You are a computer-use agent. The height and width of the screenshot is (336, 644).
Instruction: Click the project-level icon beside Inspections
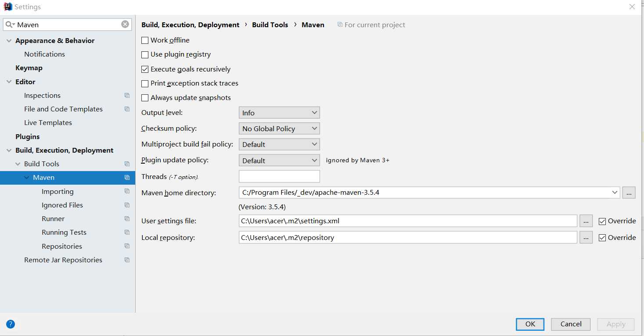tap(127, 96)
